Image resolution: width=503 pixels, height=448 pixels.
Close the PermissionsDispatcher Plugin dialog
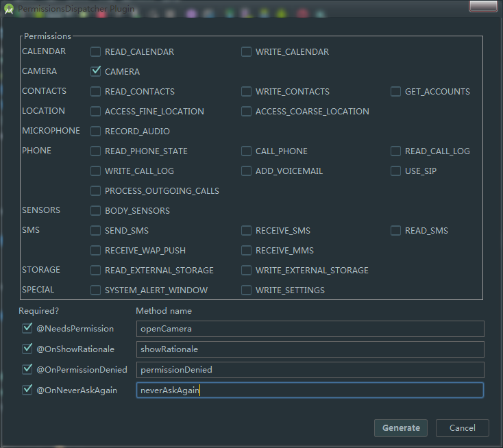[x=482, y=6]
